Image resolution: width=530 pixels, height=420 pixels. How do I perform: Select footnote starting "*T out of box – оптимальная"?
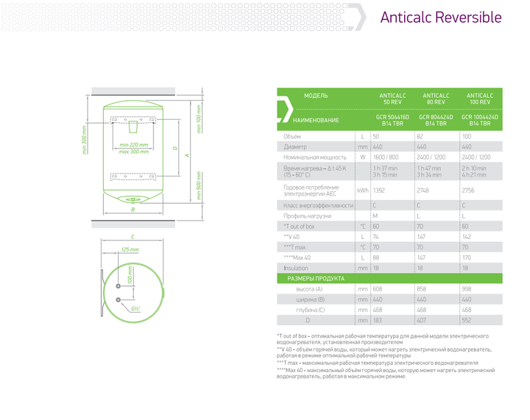click(383, 339)
